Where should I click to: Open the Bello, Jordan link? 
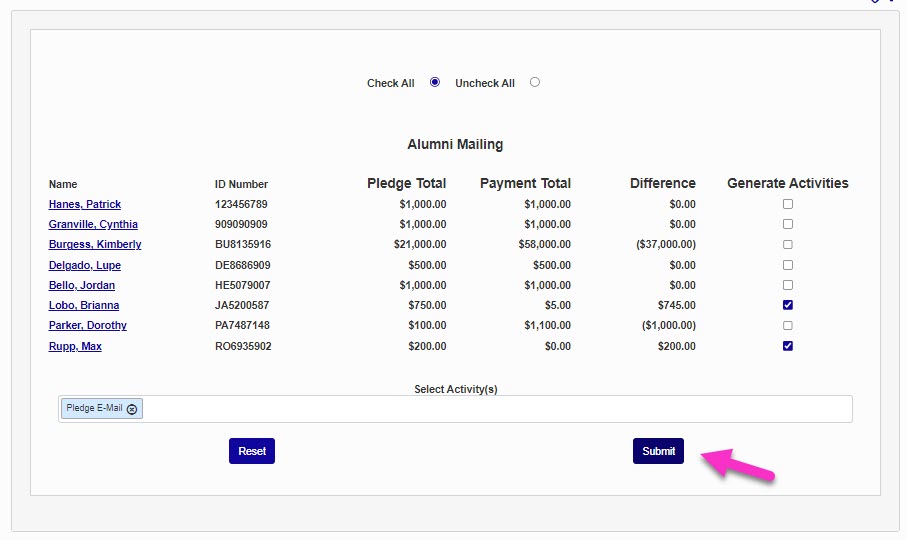coord(82,285)
